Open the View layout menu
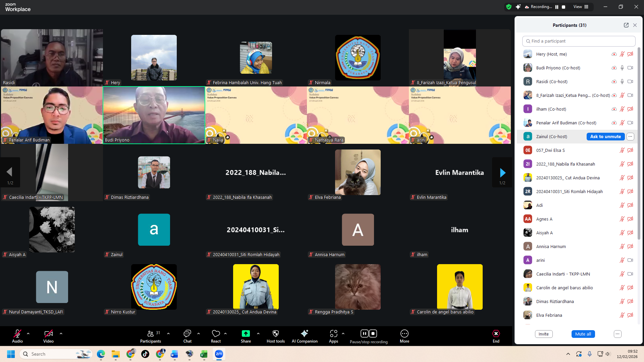644x362 pixels. click(x=581, y=7)
